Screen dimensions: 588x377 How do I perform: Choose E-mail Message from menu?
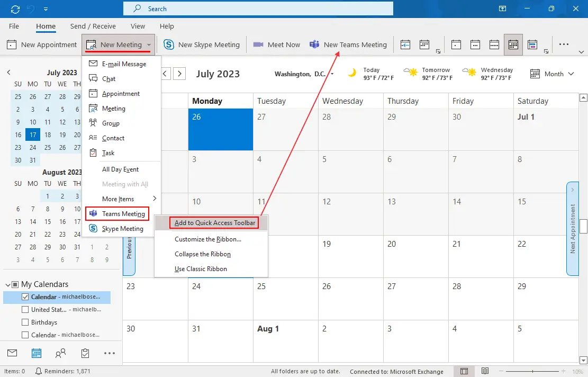[122, 64]
